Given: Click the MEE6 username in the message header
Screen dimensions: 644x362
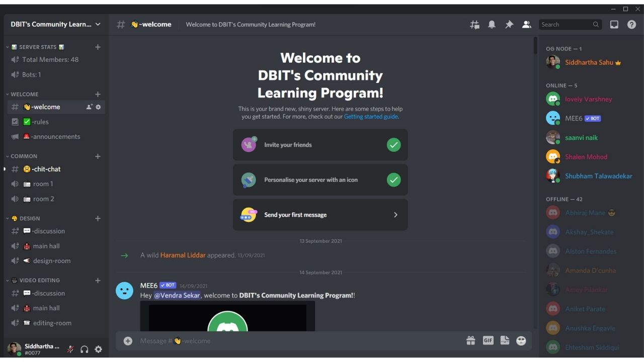Looking at the screenshot, I should (149, 285).
